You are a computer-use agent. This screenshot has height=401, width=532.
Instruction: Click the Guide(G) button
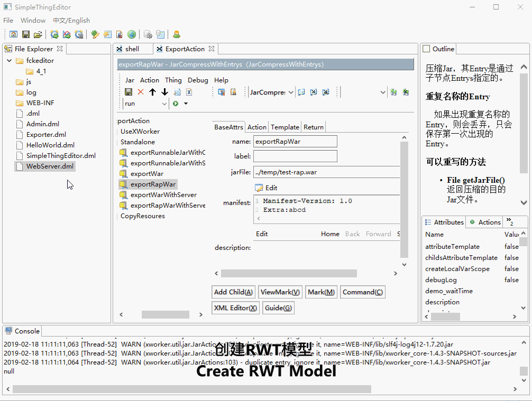click(278, 308)
